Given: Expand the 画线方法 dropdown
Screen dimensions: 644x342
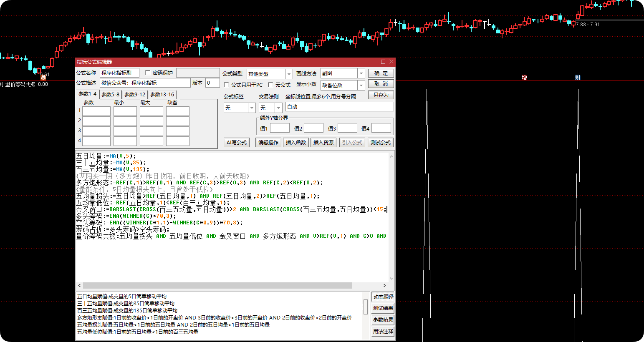Looking at the screenshot, I should (361, 73).
